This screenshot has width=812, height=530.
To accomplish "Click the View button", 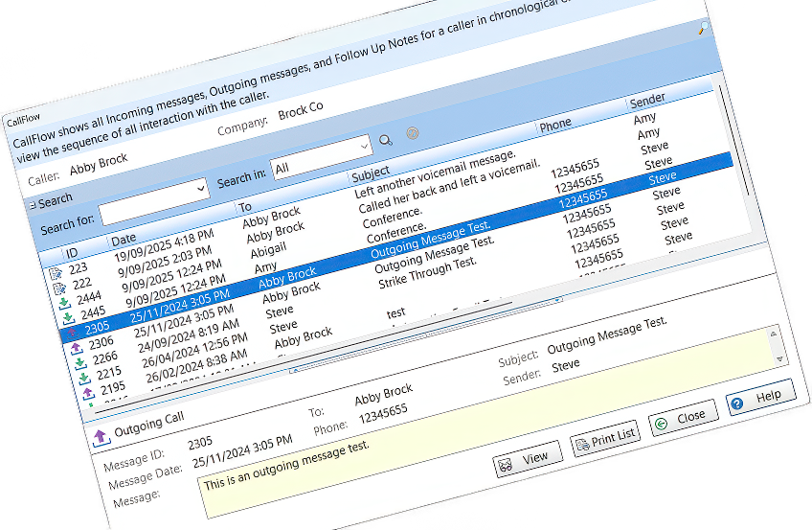I will pyautogui.click(x=528, y=459).
